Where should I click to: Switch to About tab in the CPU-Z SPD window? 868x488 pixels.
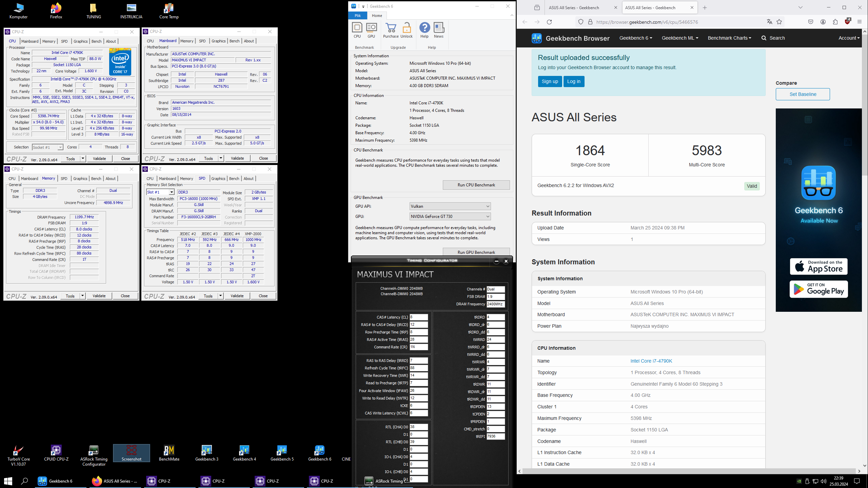249,179
